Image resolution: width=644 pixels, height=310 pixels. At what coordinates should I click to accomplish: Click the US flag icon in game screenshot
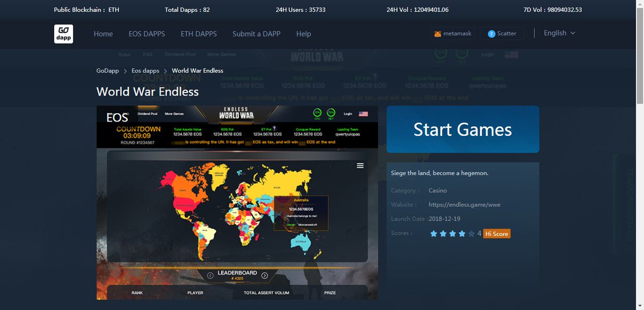tap(363, 114)
